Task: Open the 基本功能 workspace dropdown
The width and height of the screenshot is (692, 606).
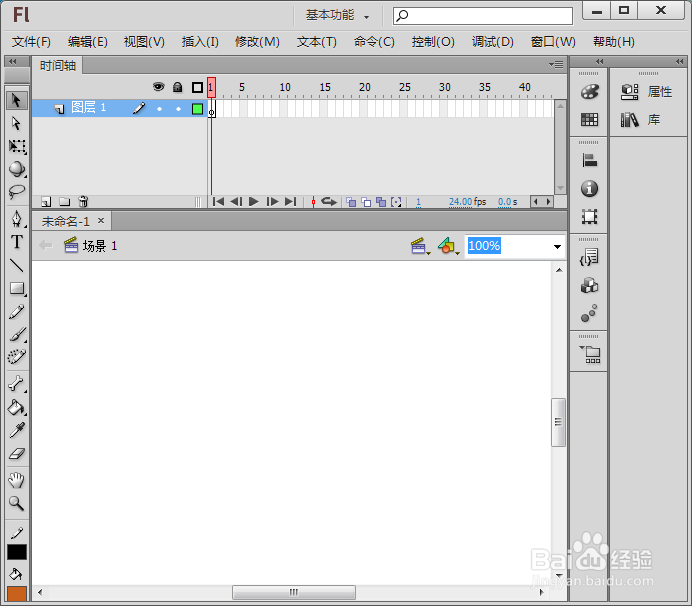Action: 337,15
